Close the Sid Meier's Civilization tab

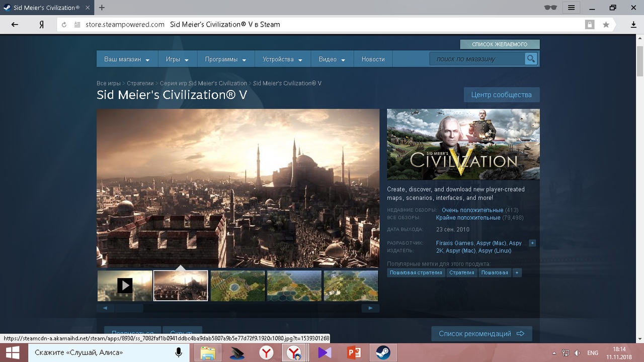87,8
